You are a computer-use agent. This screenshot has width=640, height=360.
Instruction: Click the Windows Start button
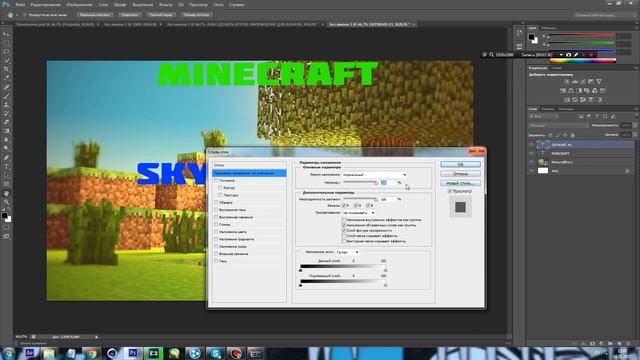(x=8, y=353)
